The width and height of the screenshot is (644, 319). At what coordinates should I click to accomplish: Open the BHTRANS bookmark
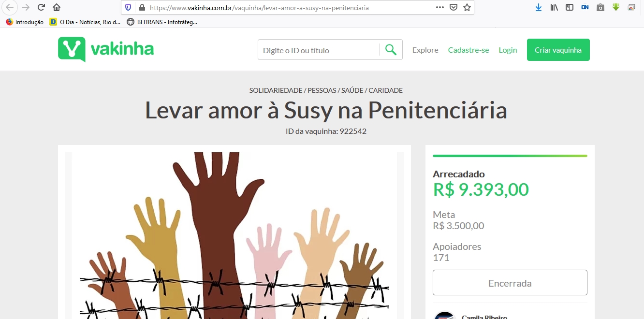pos(162,22)
